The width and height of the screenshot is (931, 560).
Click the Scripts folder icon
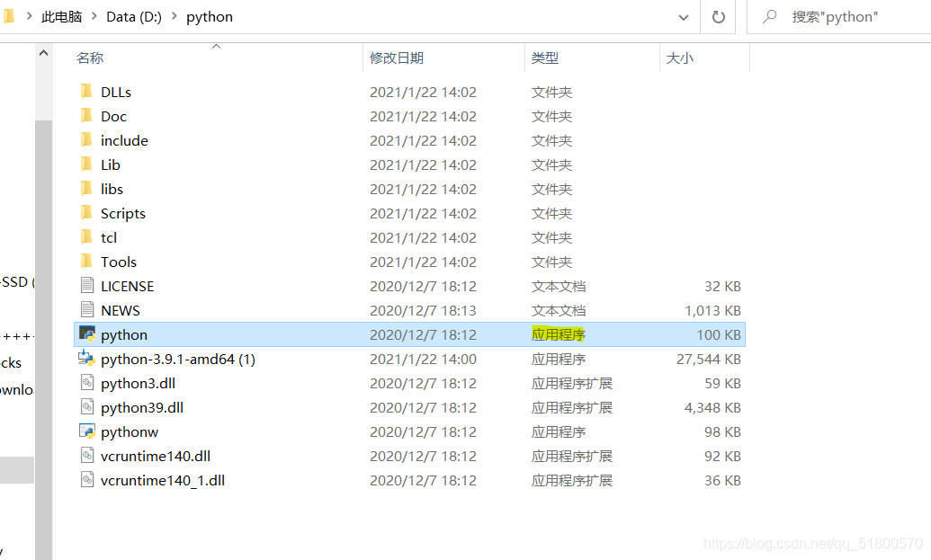pyautogui.click(x=86, y=213)
